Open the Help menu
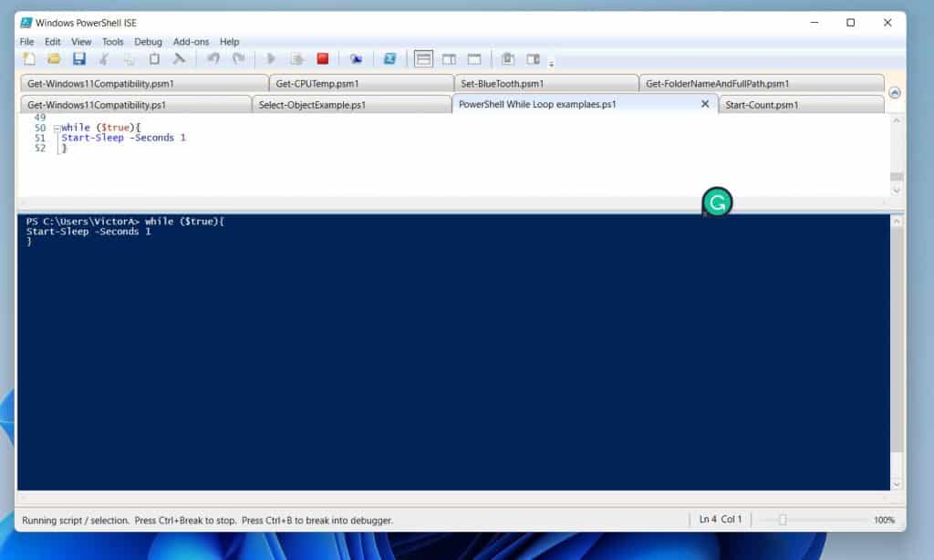Image resolution: width=934 pixels, height=560 pixels. pyautogui.click(x=229, y=42)
